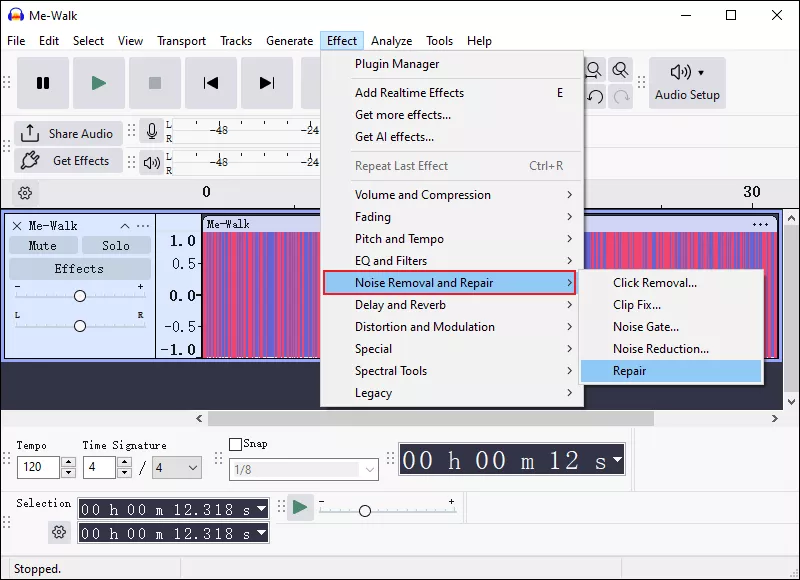Close the Me-Walk track with X

[x=17, y=226]
